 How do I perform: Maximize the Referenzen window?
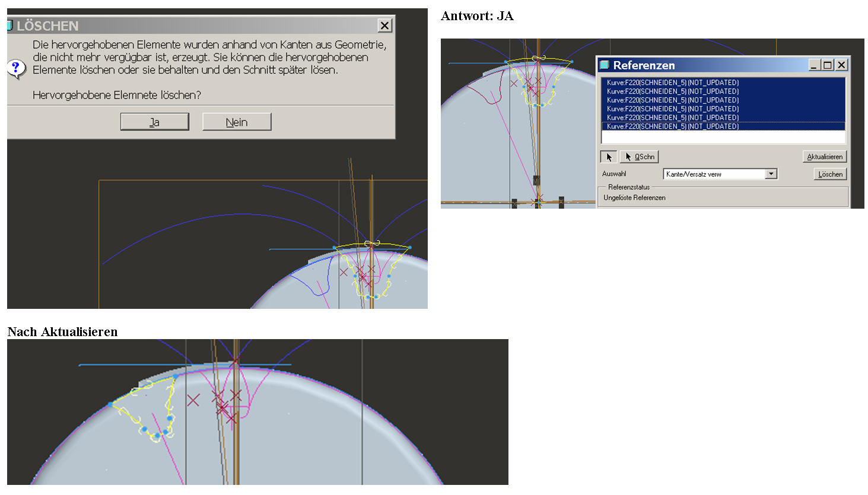point(827,65)
